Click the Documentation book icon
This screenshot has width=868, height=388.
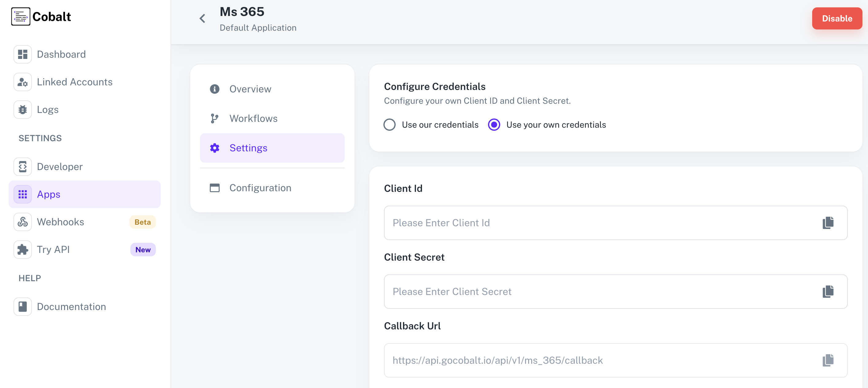point(22,306)
